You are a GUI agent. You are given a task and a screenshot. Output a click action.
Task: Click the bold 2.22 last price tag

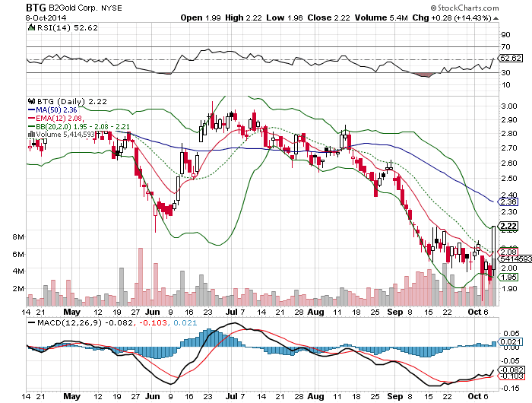pyautogui.click(x=508, y=226)
